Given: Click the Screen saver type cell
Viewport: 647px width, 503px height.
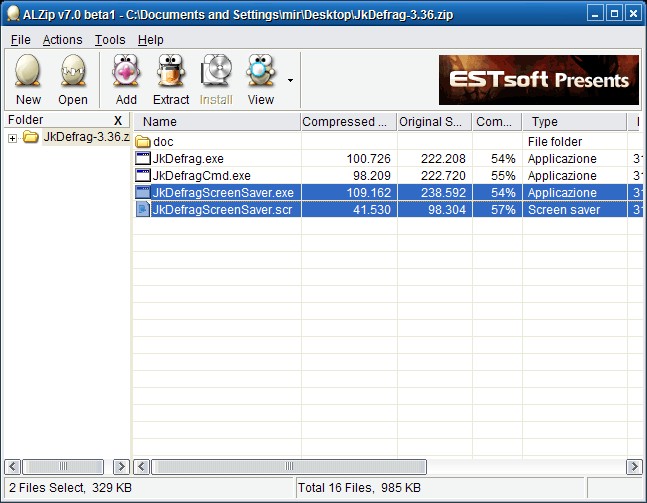Looking at the screenshot, I should (x=564, y=209).
